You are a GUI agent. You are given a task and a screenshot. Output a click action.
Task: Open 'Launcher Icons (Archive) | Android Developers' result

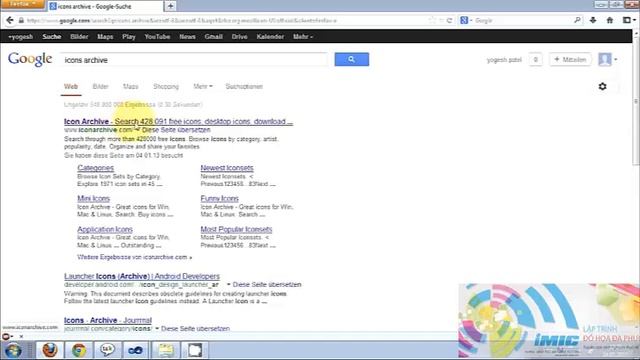tap(142, 276)
